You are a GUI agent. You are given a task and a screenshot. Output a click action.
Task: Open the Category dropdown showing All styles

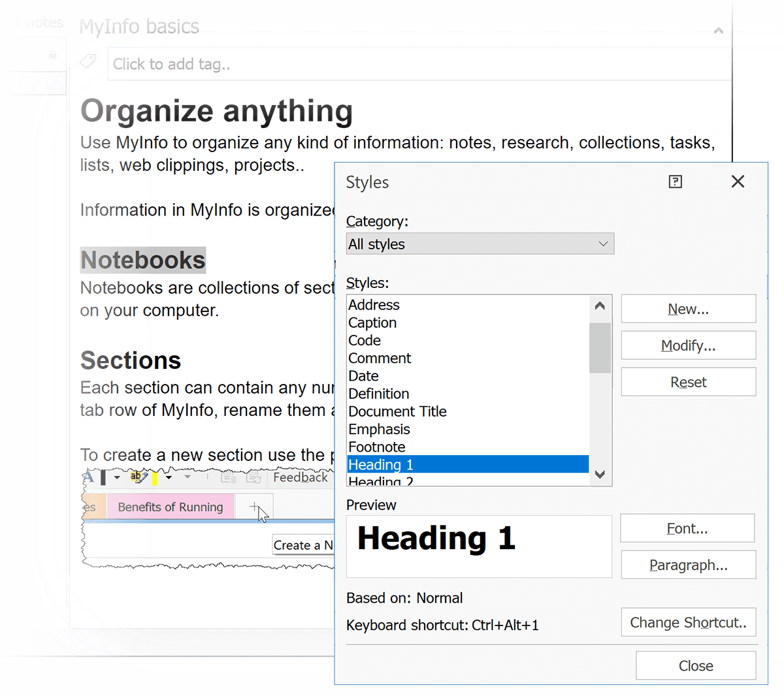tap(480, 244)
